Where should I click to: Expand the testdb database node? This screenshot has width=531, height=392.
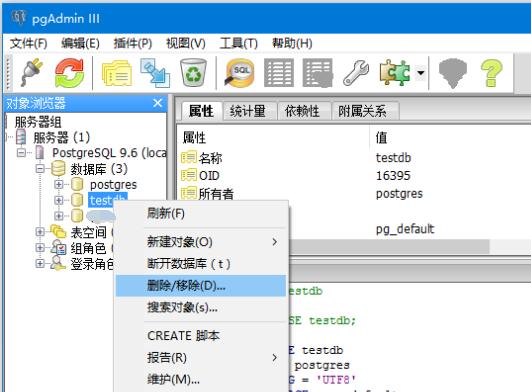pos(59,200)
